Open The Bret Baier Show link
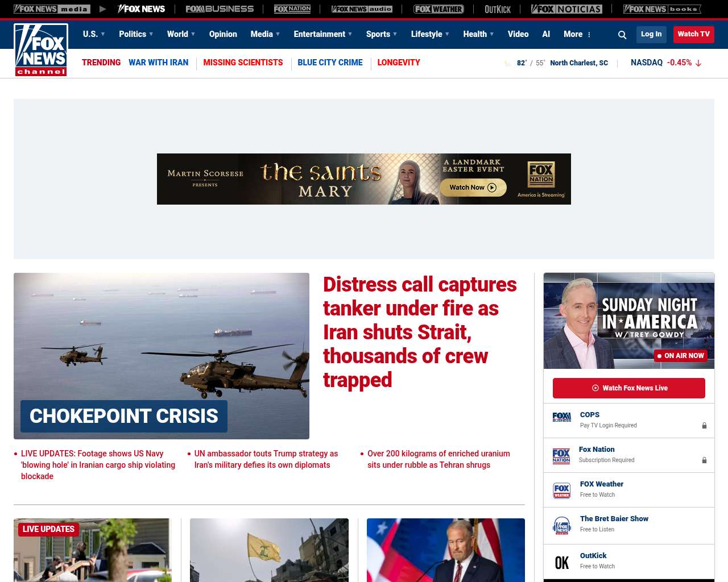Viewport: 728px width, 582px height. [x=614, y=519]
